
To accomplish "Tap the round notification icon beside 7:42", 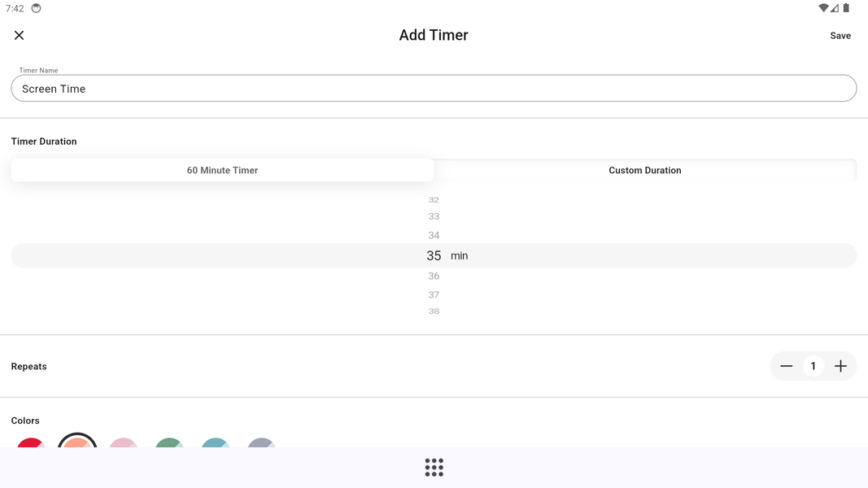I will tap(36, 8).
